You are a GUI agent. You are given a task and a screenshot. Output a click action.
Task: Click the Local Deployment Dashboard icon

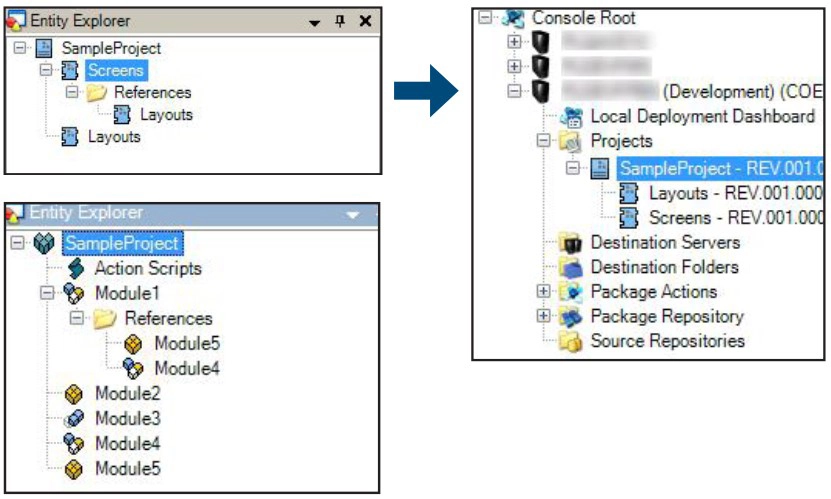572,117
